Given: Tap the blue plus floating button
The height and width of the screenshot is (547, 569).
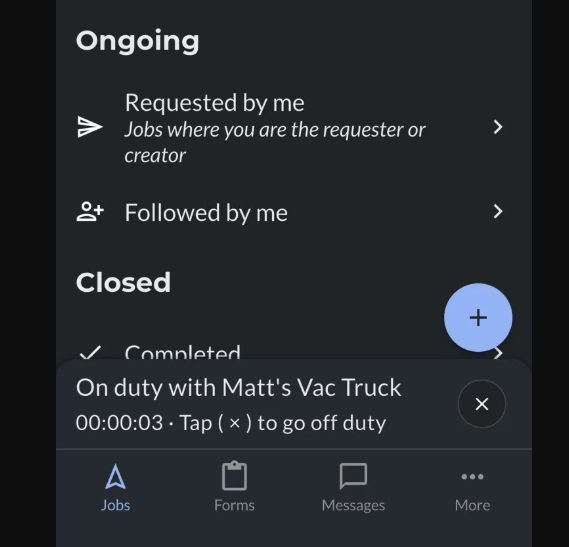Looking at the screenshot, I should 478,318.
